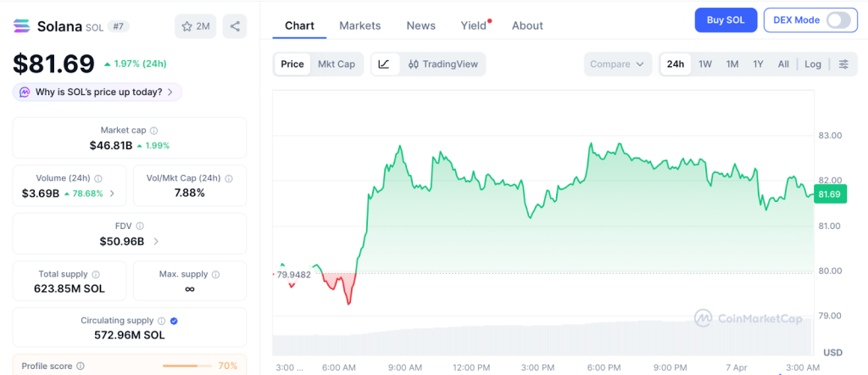Open the Yield tab

click(474, 25)
